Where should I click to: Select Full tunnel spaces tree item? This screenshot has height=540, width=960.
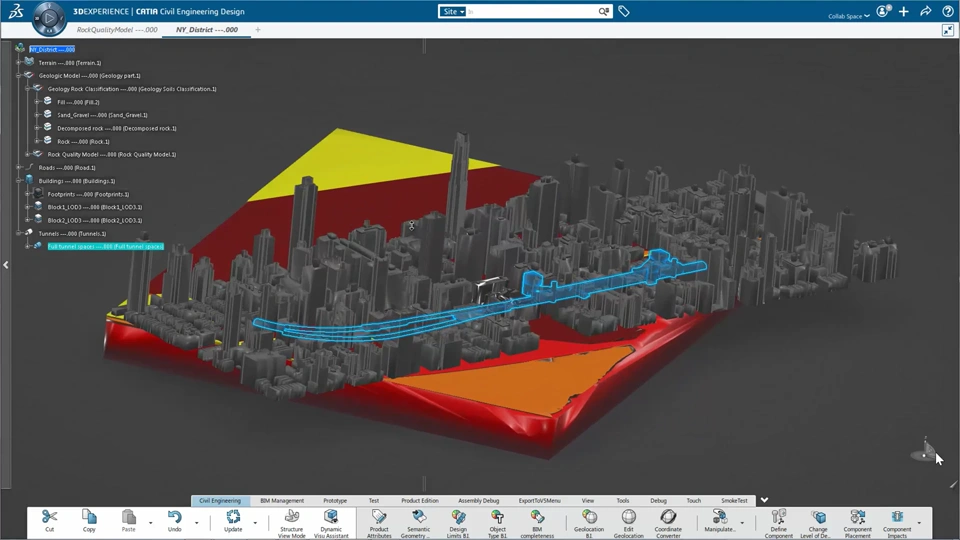(x=105, y=246)
